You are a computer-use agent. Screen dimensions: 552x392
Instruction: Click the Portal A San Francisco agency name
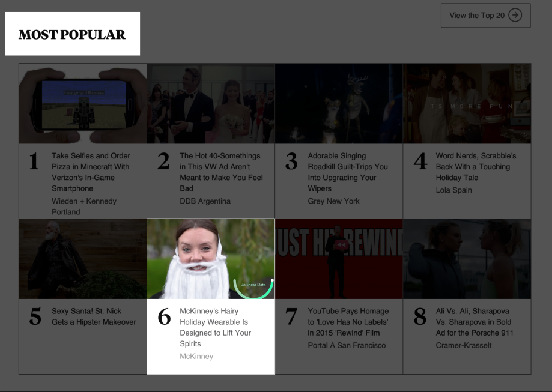point(347,346)
